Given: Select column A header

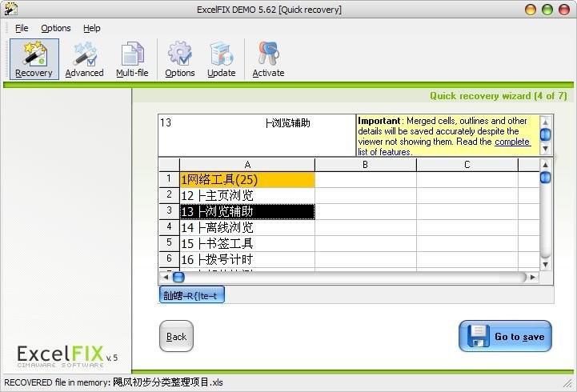Looking at the screenshot, I should click(x=247, y=165).
